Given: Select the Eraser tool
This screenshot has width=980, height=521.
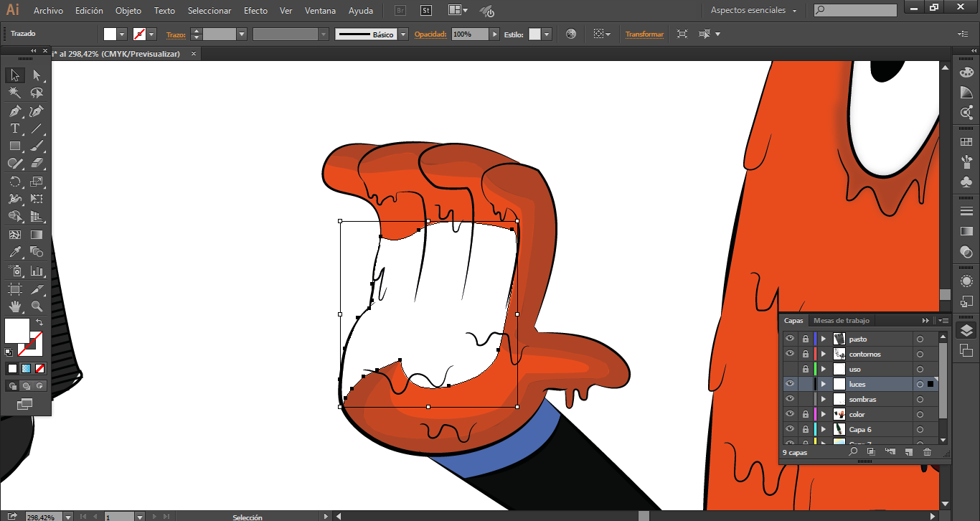Looking at the screenshot, I should click(x=37, y=164).
